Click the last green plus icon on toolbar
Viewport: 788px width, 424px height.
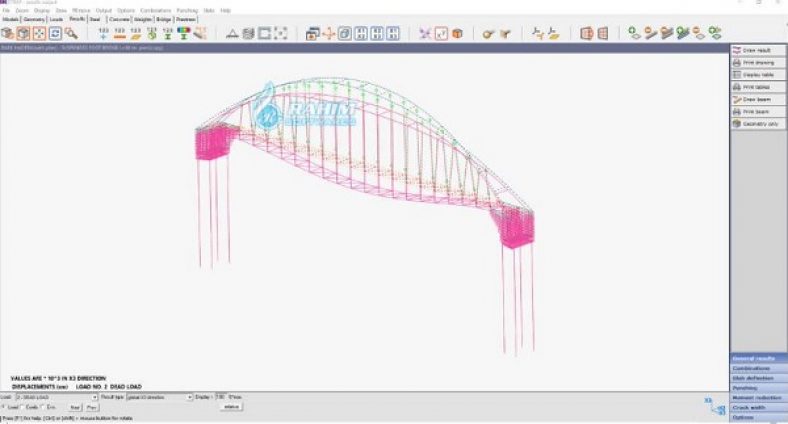715,34
